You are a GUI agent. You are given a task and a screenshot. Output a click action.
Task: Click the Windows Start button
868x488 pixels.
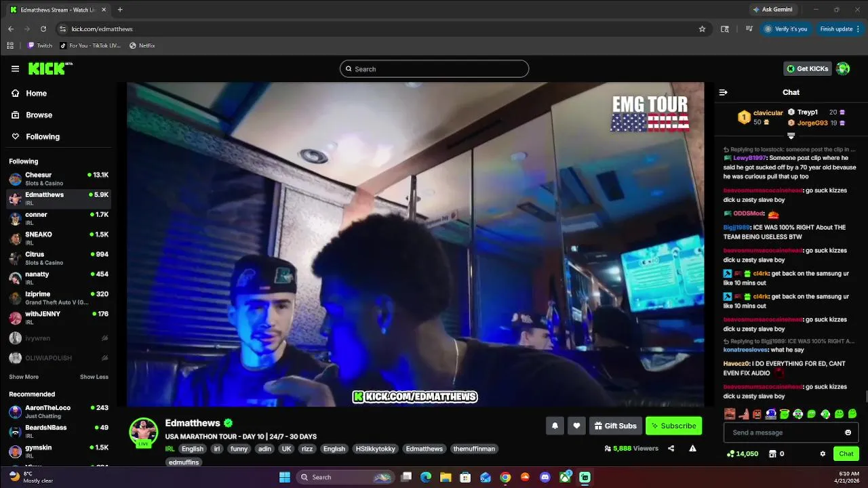pyautogui.click(x=285, y=477)
